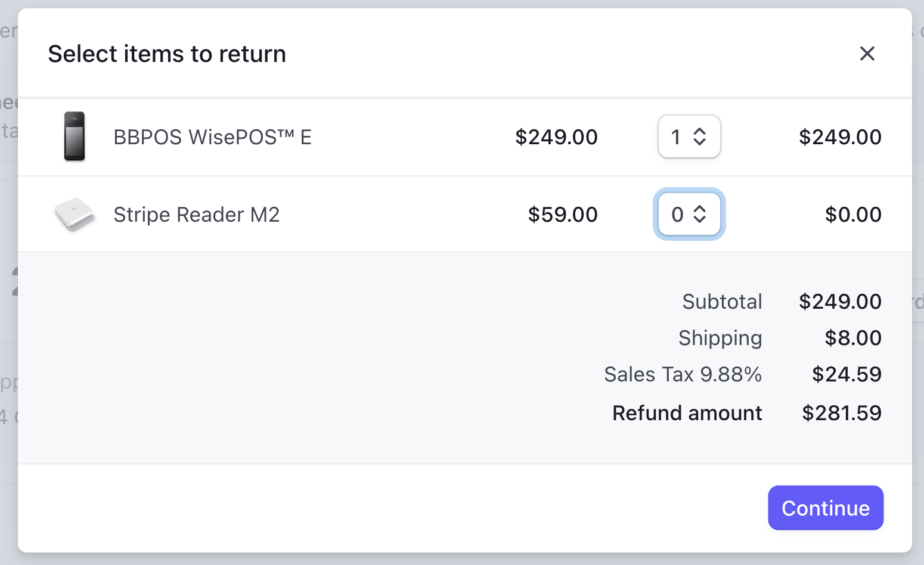Click the Select items to return heading
The width and height of the screenshot is (924, 565).
167,54
